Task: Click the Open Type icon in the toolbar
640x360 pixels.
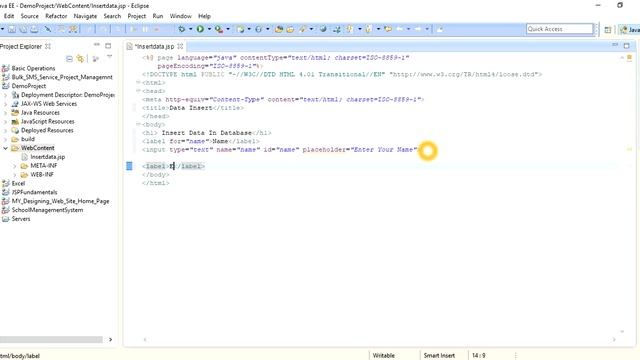Action: (279, 29)
